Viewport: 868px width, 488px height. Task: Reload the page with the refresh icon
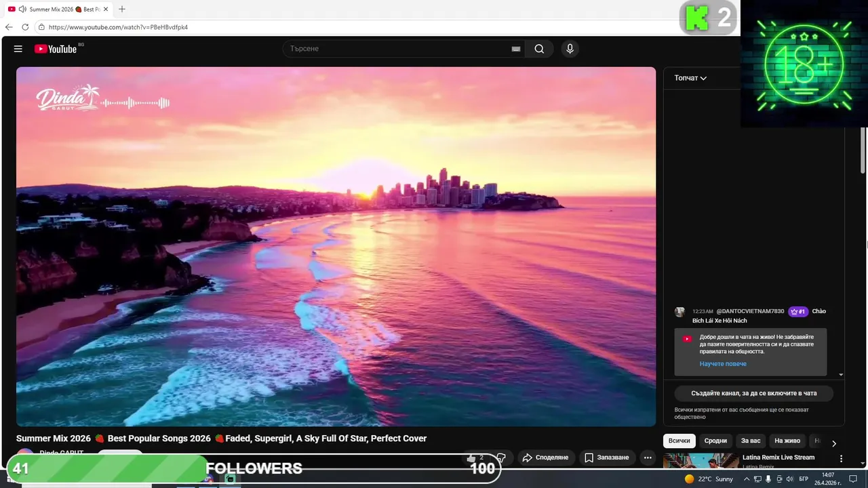25,27
